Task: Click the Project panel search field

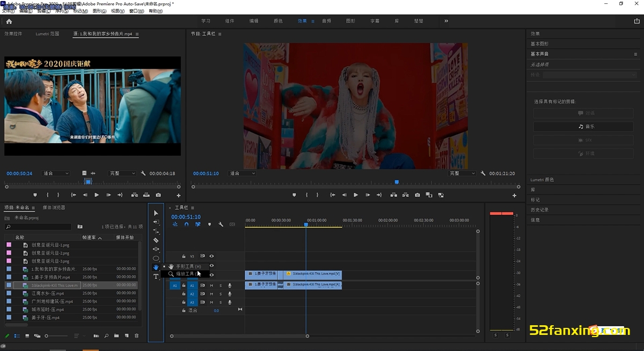Action: click(38, 227)
